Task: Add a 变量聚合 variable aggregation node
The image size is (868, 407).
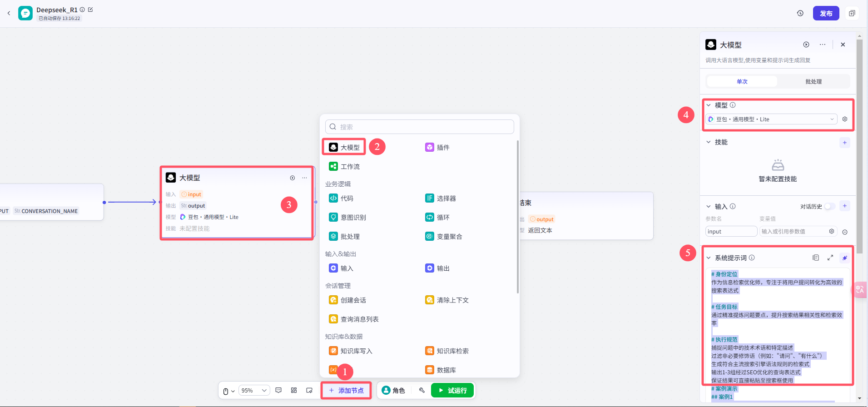Action: [x=444, y=236]
